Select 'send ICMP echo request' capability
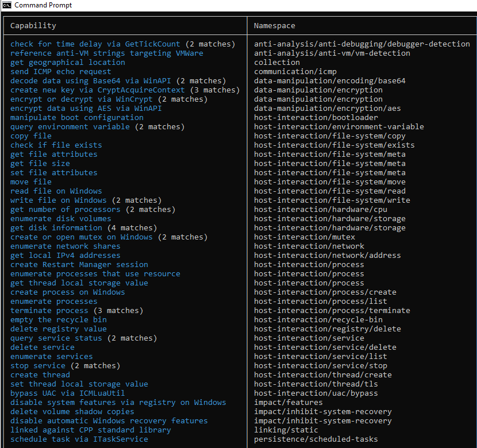 (x=61, y=72)
